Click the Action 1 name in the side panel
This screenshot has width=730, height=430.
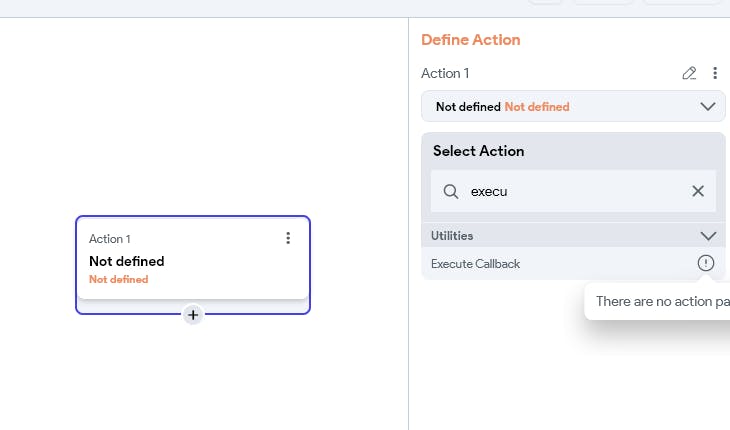click(x=445, y=73)
